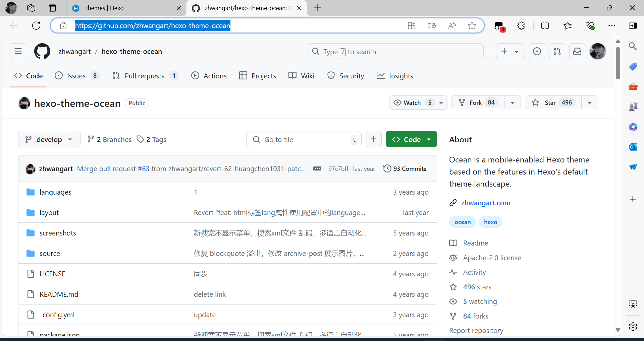Open the user profile avatar menu
The image size is (644, 341).
click(598, 51)
